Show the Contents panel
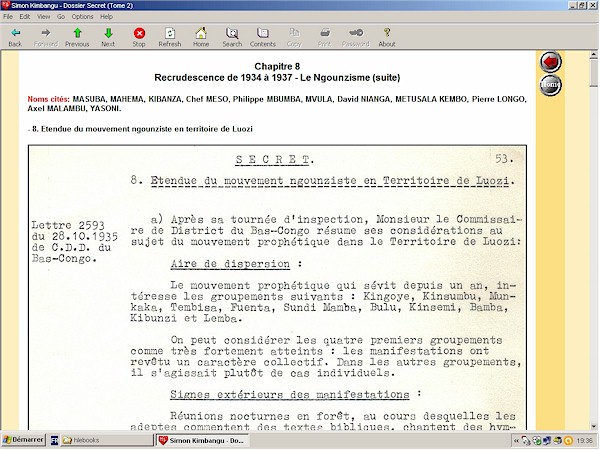 (x=263, y=37)
